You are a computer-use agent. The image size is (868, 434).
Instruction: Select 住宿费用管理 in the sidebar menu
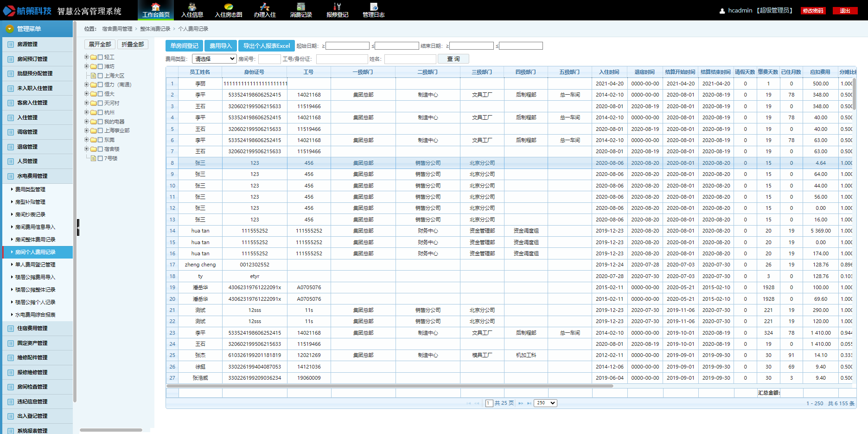32,328
